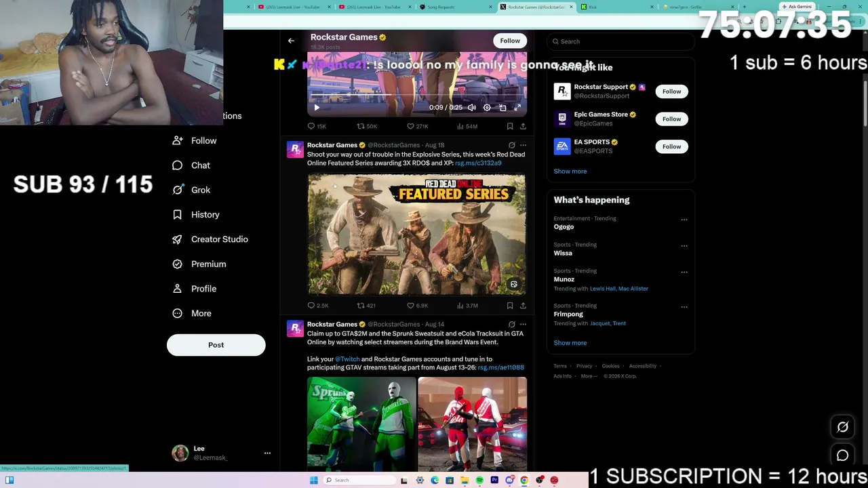Open the floating chat bubble button
Viewport: 868px width, 488px height.
tap(842, 455)
